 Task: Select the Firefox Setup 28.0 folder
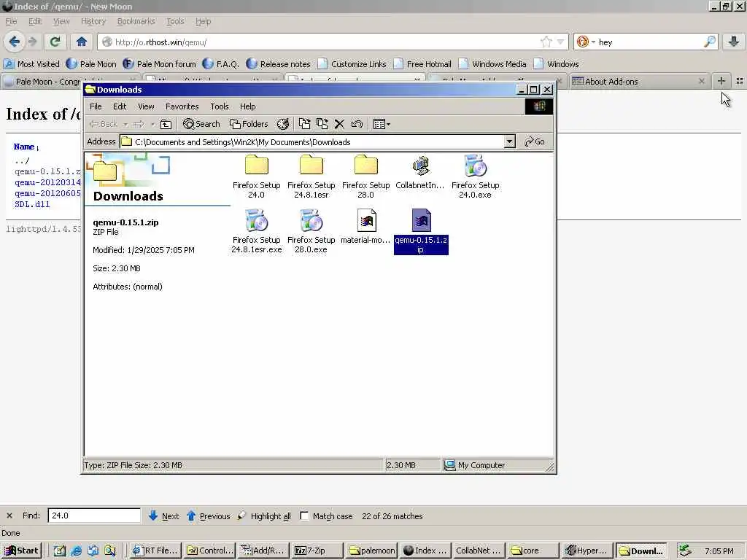366,176
